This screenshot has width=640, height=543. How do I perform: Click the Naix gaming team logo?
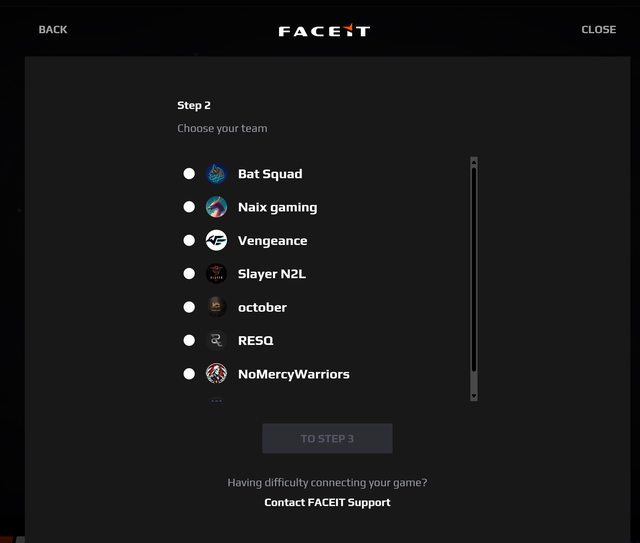pyautogui.click(x=216, y=207)
